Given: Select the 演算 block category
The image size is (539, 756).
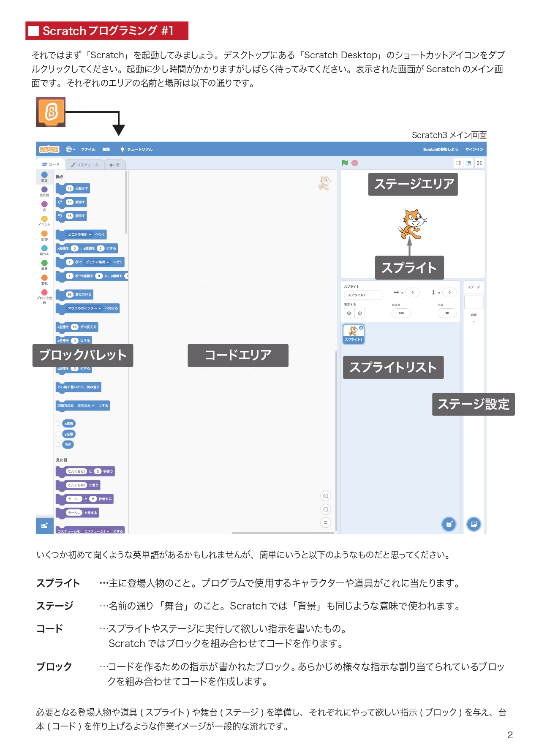Looking at the screenshot, I should (x=44, y=265).
